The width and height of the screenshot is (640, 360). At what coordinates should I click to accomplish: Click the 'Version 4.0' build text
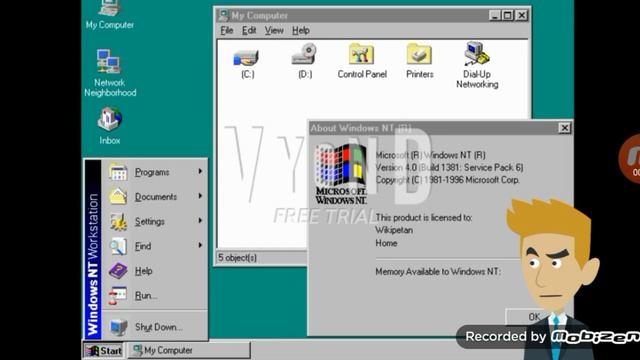[449, 168]
